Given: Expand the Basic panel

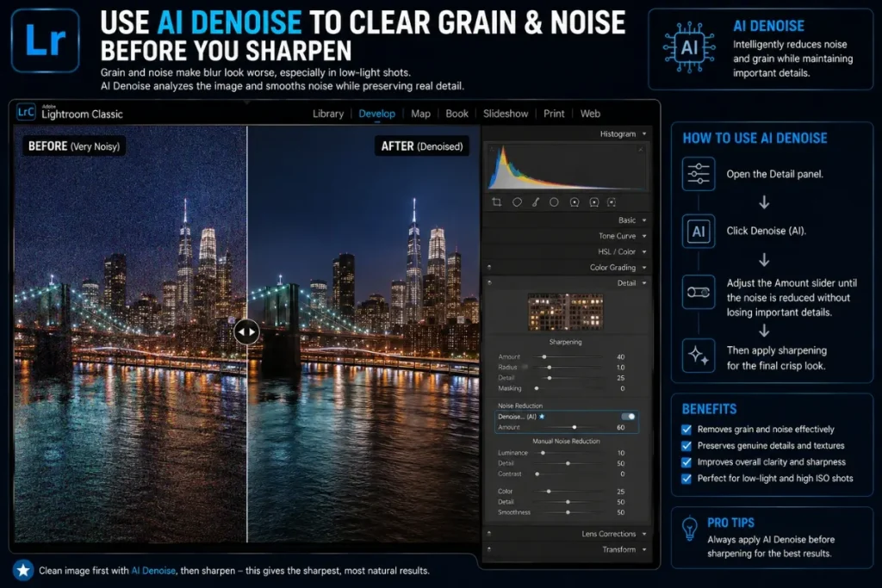Looking at the screenshot, I should coord(644,220).
